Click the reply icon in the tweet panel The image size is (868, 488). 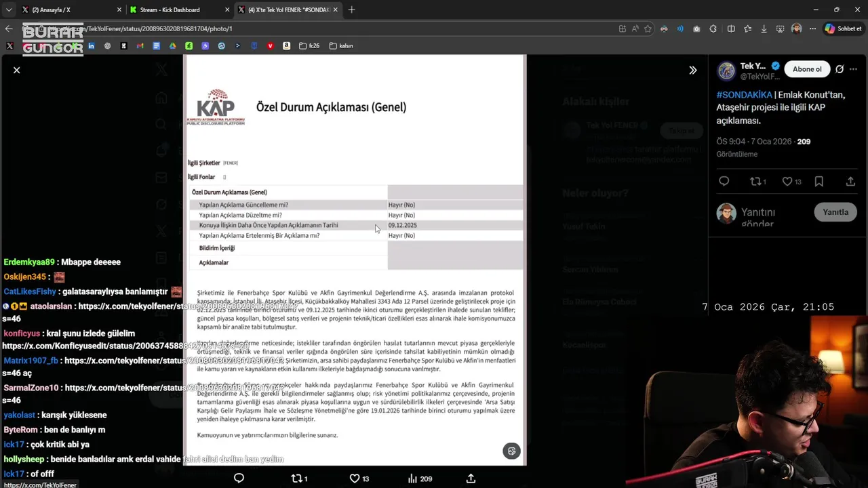tap(724, 182)
